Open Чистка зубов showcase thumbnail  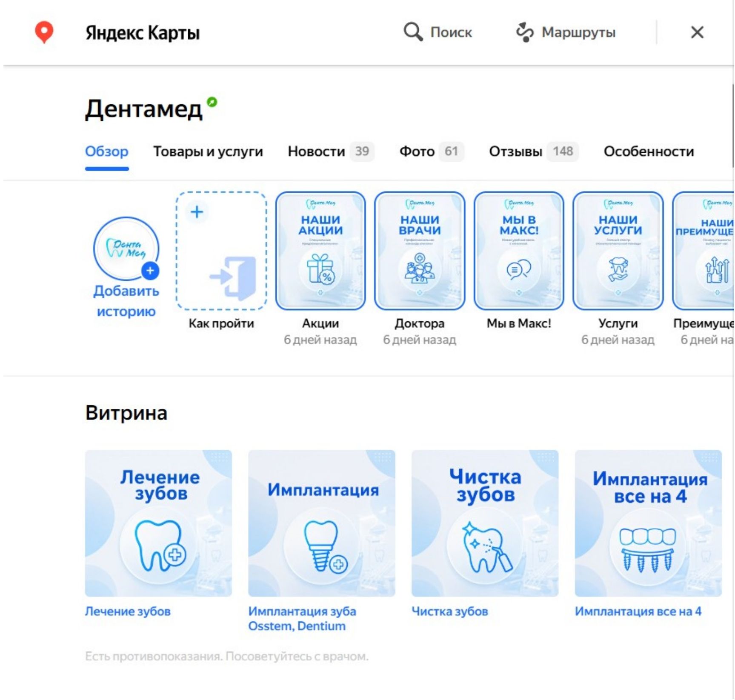click(x=485, y=523)
